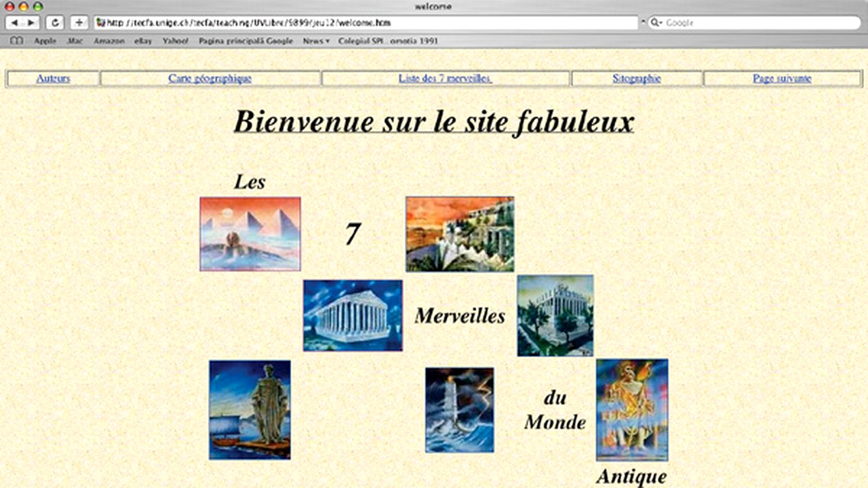Click the word 'Les' above the pyramids
The height and width of the screenshot is (488, 868).
[x=250, y=182]
